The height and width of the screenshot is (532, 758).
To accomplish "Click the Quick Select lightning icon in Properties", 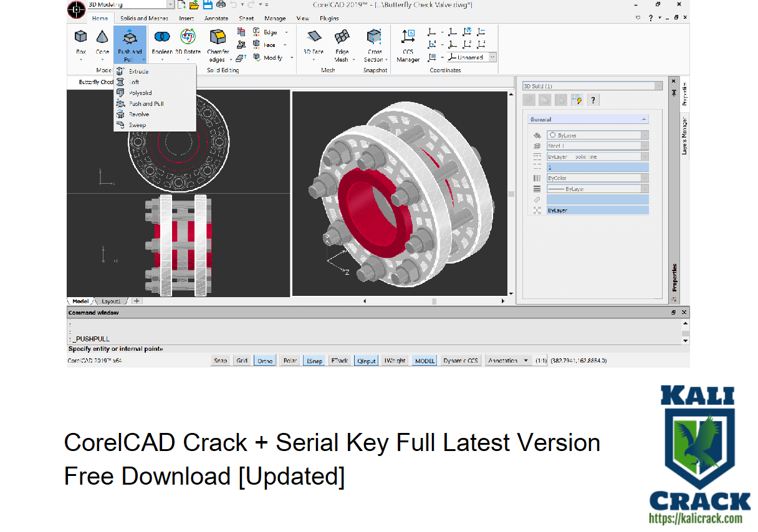I will point(577,100).
